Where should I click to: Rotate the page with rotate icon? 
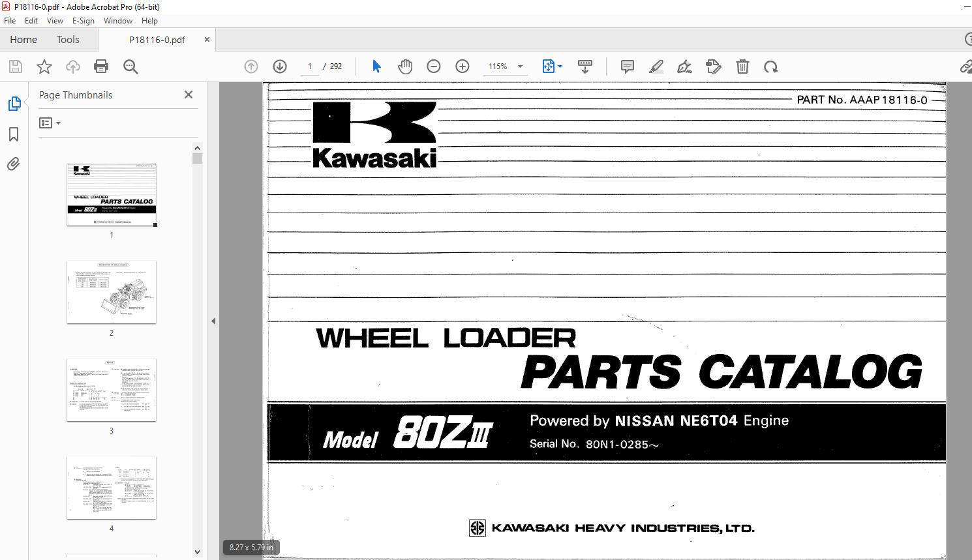771,66
